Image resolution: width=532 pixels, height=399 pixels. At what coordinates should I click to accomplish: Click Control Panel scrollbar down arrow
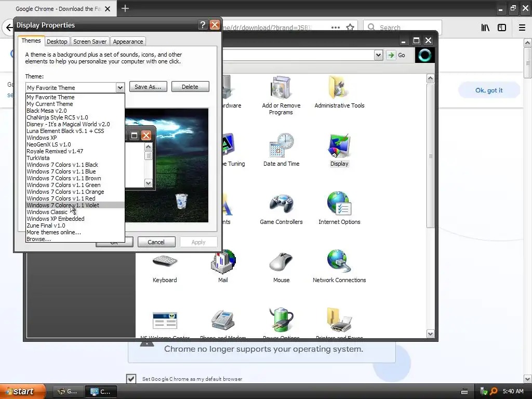click(x=430, y=334)
